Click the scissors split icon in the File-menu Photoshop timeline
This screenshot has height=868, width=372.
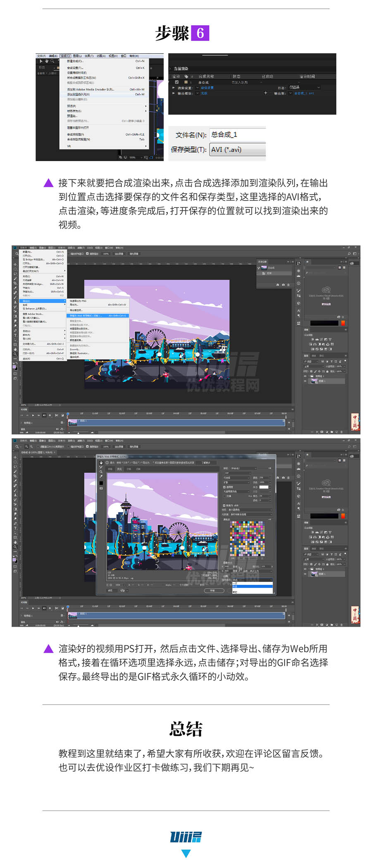(56, 415)
